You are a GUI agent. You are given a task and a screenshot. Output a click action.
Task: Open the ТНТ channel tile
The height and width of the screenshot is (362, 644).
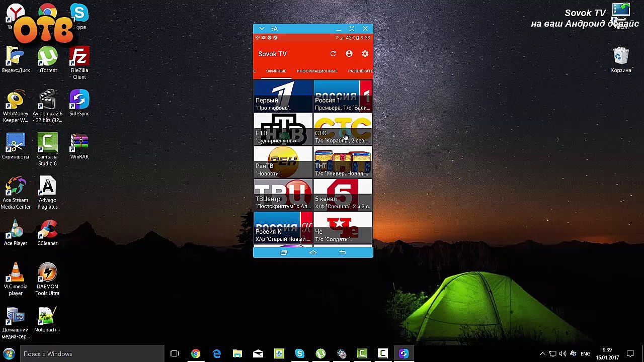tap(343, 162)
